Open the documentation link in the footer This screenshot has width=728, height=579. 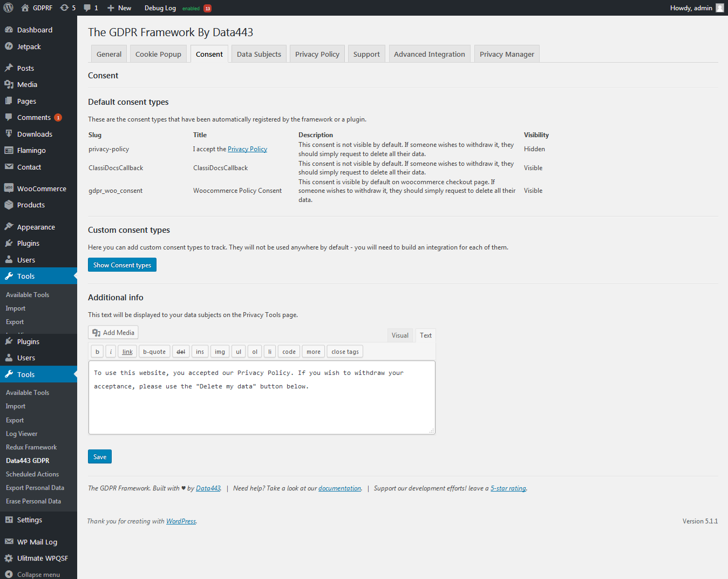(x=339, y=488)
